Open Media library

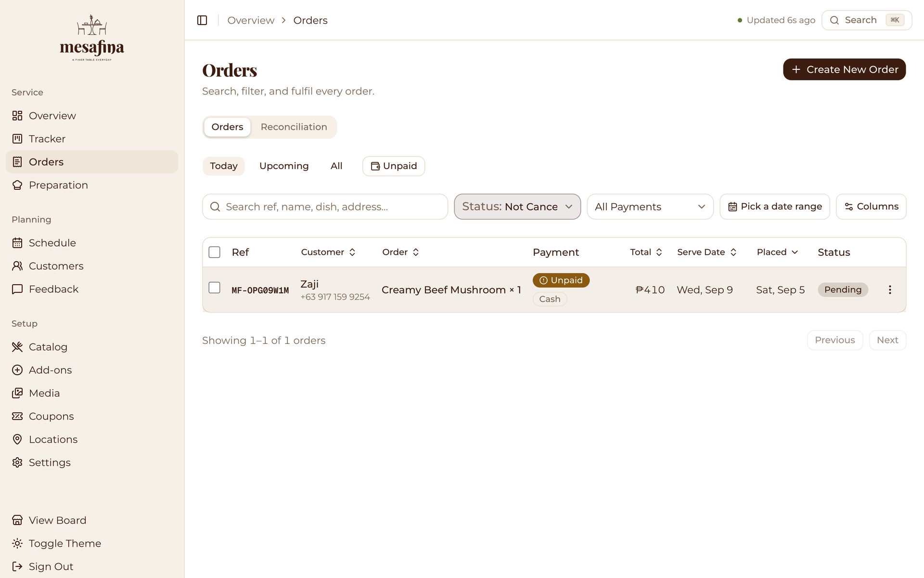[x=92, y=393]
